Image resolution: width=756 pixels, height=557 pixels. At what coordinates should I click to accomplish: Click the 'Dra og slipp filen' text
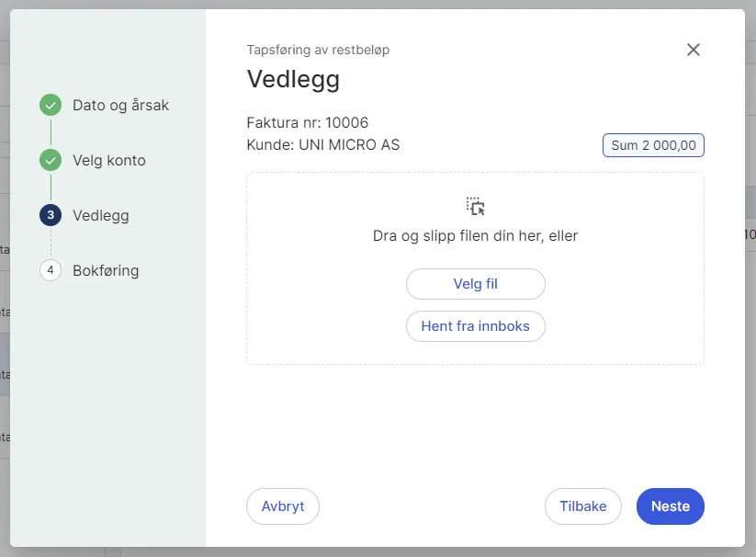pyautogui.click(x=475, y=235)
